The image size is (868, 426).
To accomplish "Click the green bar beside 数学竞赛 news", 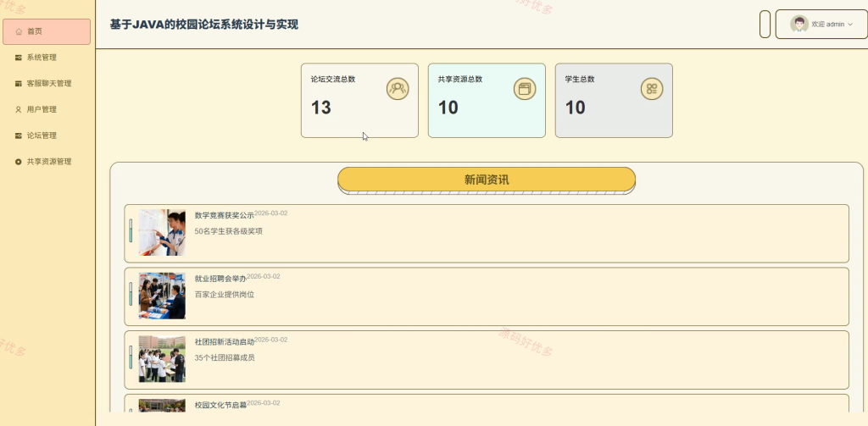I will pos(131,230).
